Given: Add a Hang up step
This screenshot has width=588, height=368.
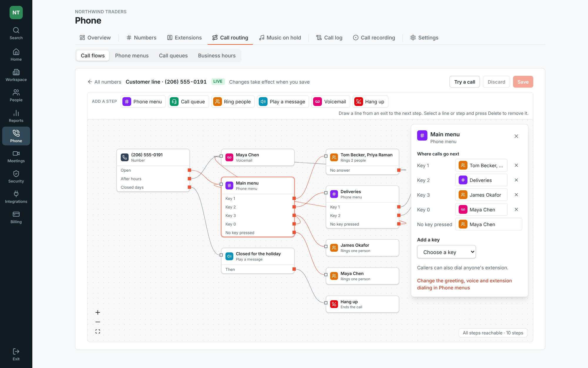Looking at the screenshot, I should click(x=370, y=102).
